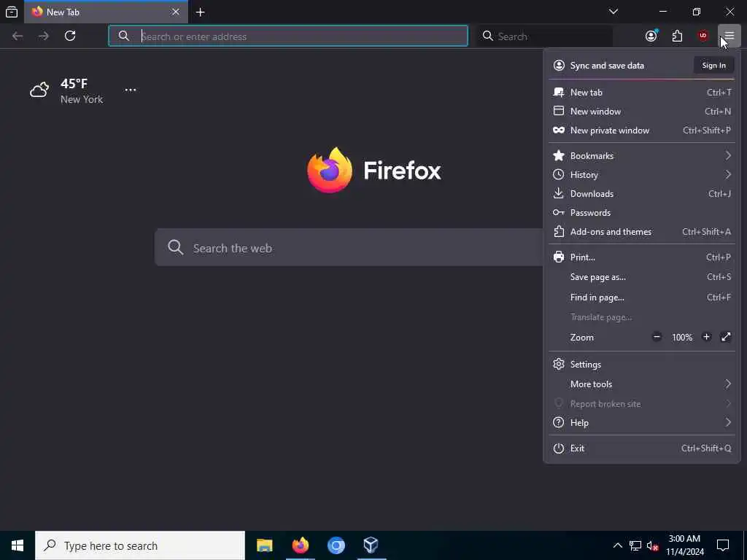Open Add-ons and themes

(642, 232)
